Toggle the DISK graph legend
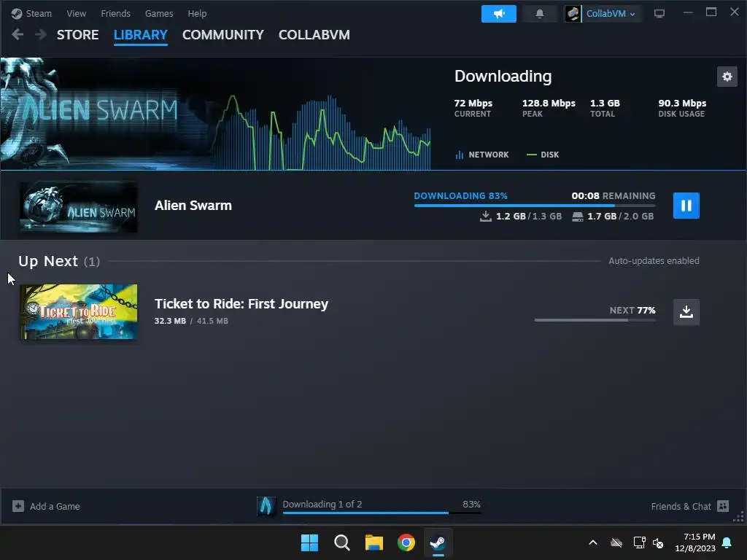 (543, 155)
